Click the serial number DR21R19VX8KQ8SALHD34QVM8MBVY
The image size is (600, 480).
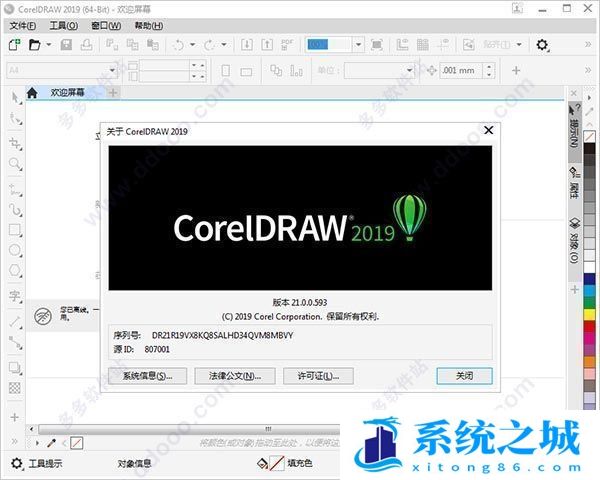[222, 335]
